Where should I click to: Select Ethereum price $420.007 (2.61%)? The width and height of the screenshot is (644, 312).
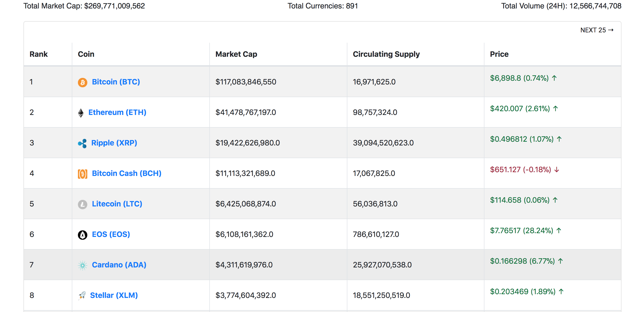click(x=520, y=109)
